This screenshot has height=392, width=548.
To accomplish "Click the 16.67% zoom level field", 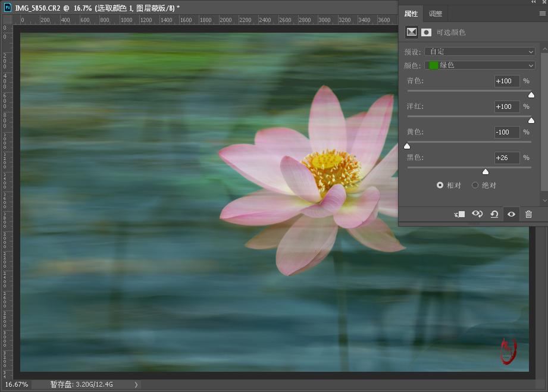I will click(16, 385).
